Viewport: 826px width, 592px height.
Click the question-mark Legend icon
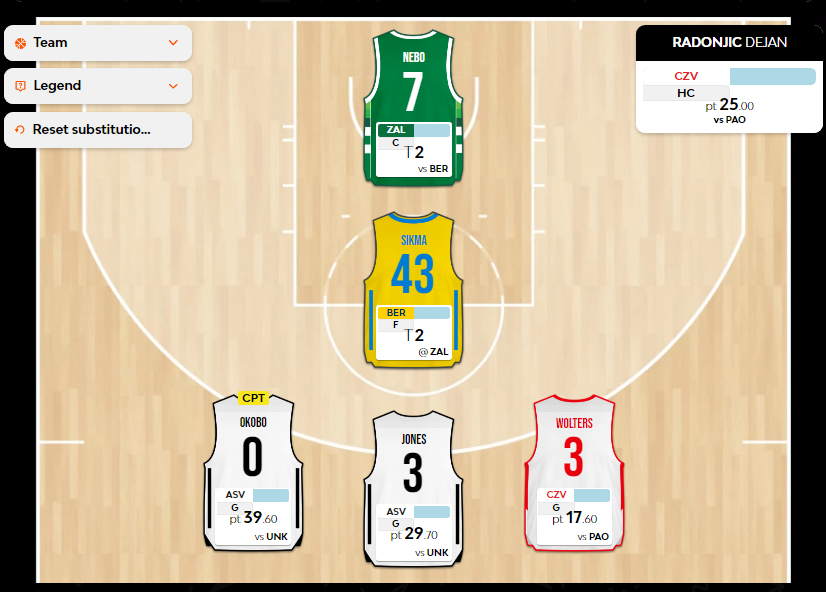pos(20,86)
